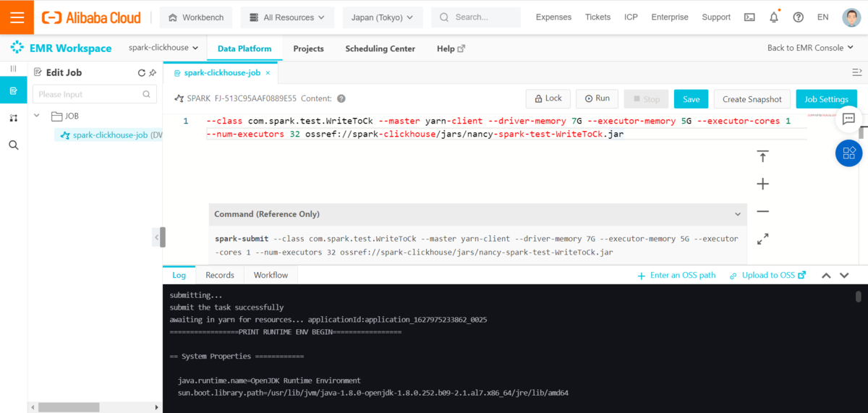This screenshot has width=868, height=413.
Task: Switch to Data Platform tab
Action: 244,48
